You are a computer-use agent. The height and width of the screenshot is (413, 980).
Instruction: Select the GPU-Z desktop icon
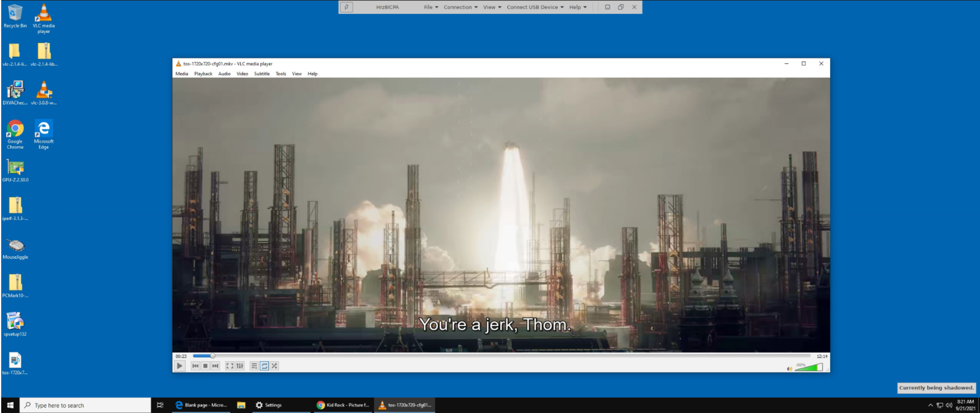(15, 171)
